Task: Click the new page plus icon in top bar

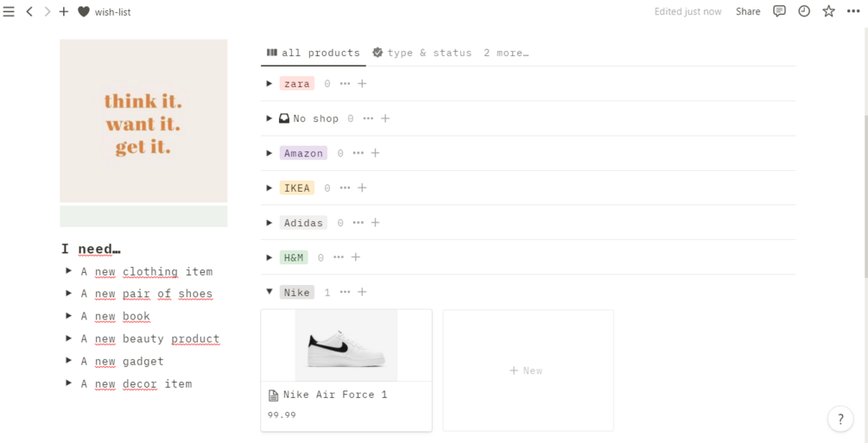Action: 64,12
